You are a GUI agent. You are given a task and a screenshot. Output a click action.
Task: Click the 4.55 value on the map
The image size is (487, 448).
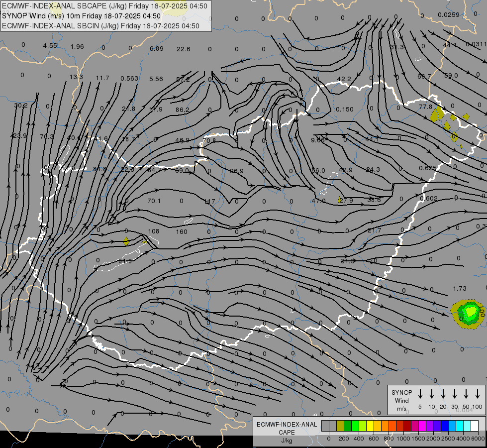pos(50,45)
